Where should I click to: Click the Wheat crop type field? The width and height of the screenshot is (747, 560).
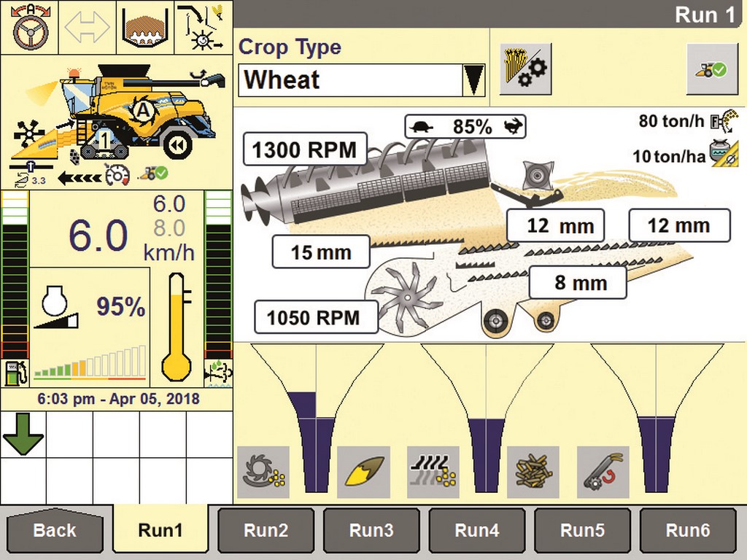pyautogui.click(x=351, y=80)
